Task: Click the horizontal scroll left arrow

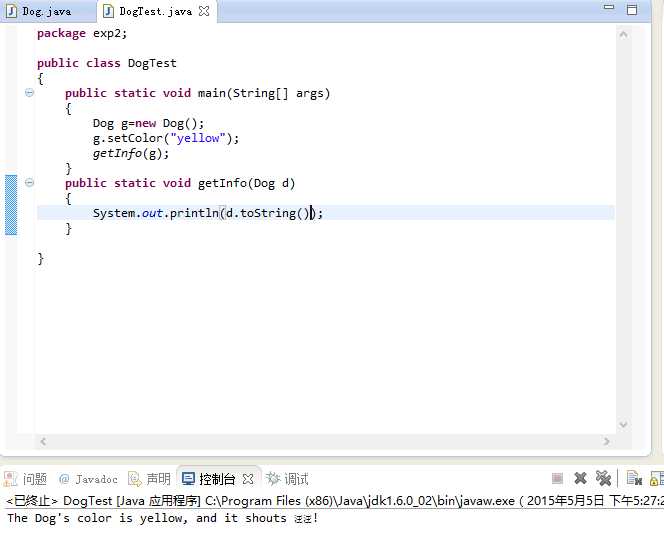Action: [x=43, y=442]
